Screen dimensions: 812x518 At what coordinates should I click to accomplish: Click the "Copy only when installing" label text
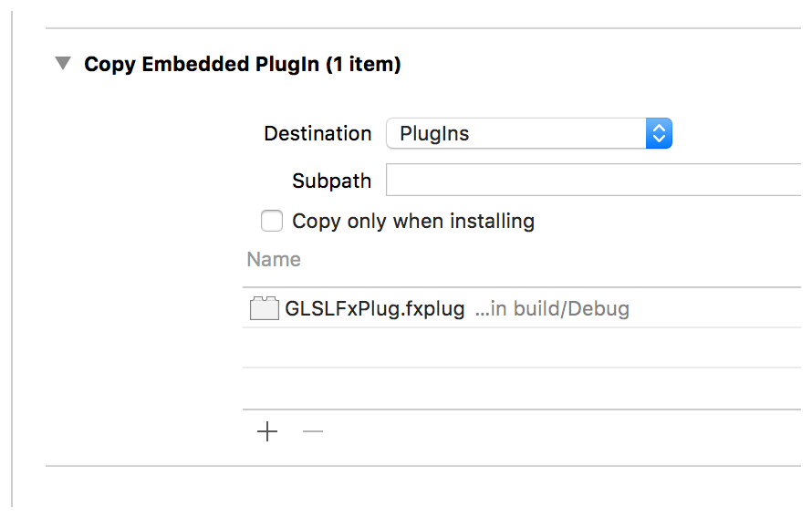(x=412, y=221)
